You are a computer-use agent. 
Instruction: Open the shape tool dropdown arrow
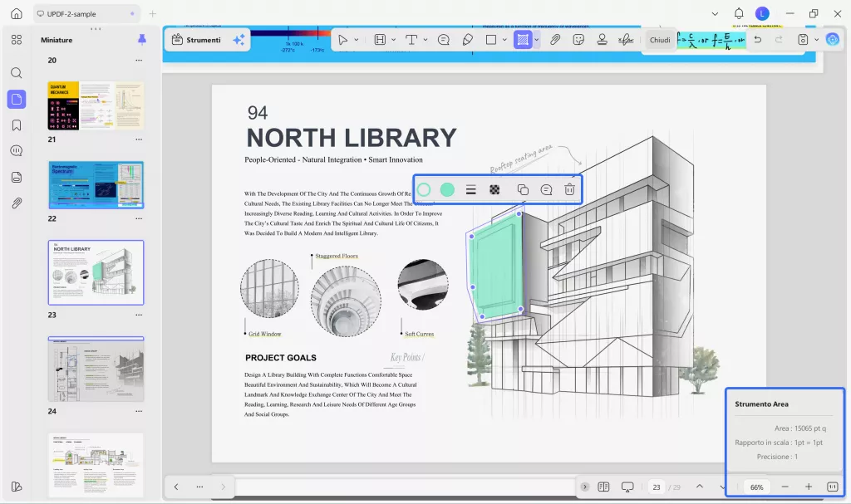click(x=504, y=40)
